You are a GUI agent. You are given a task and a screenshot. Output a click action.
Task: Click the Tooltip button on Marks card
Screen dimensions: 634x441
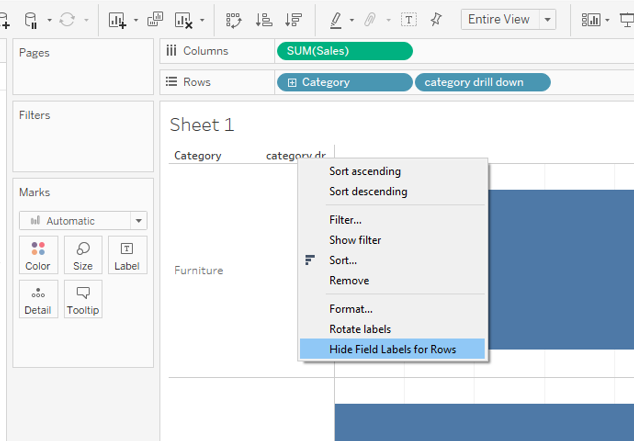pyautogui.click(x=83, y=299)
